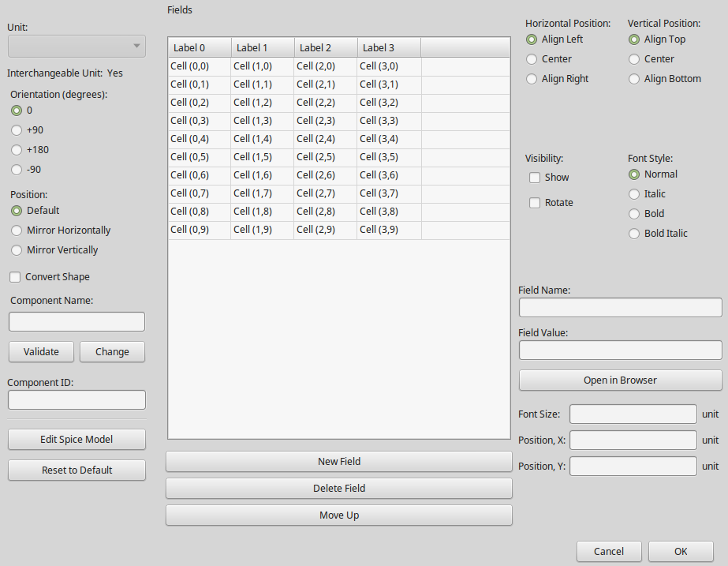Screen dimensions: 728x566
Task: Click Open in Browser button
Action: point(620,380)
